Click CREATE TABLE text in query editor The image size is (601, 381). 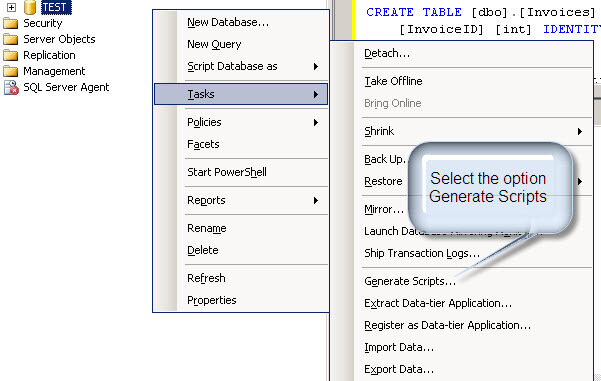click(x=414, y=12)
